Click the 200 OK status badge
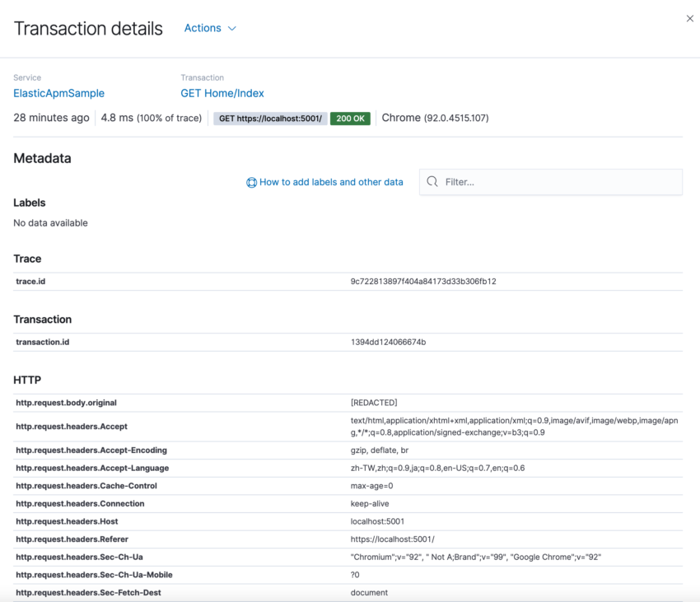Viewport: 700px width, 602px height. click(x=350, y=119)
